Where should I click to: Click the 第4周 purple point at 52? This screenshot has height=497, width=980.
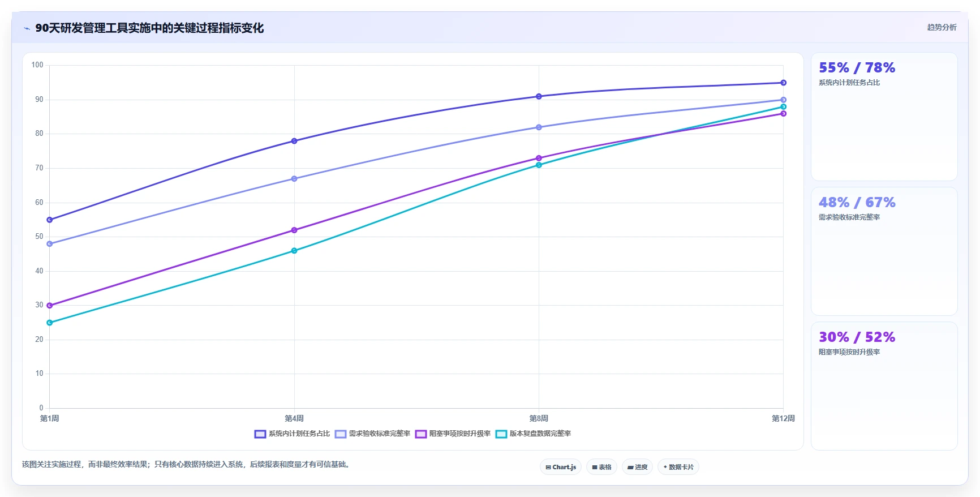294,230
